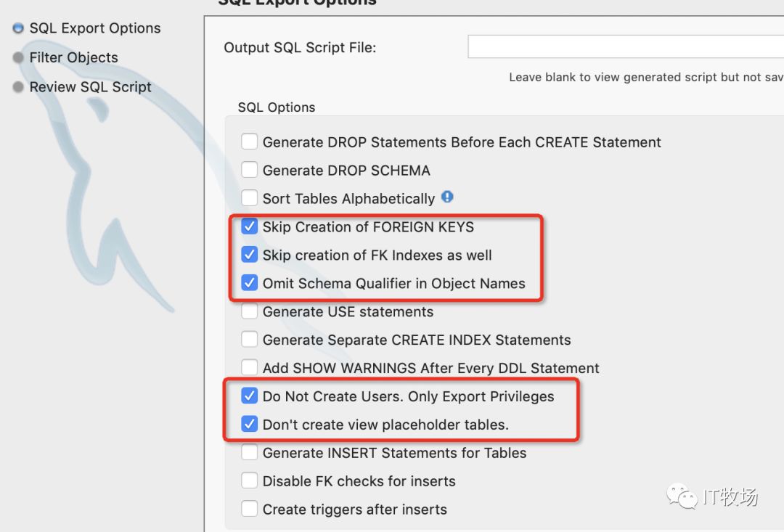Enable Generate USE statements
Screen dimensions: 784x532
250,311
